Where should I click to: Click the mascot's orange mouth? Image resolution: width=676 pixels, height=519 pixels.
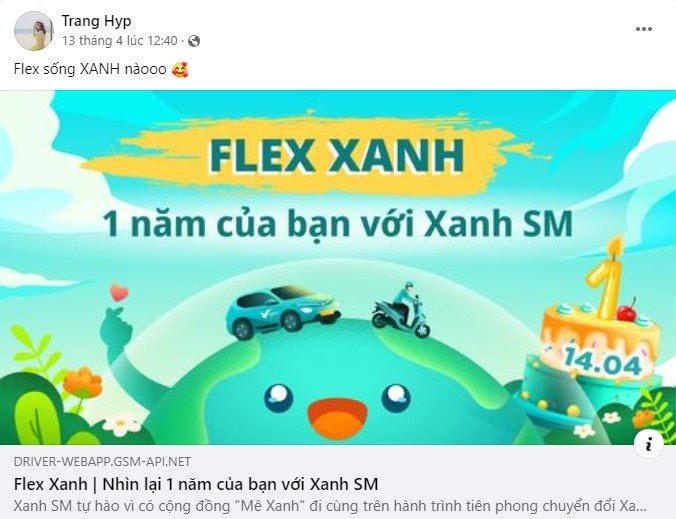[337, 419]
